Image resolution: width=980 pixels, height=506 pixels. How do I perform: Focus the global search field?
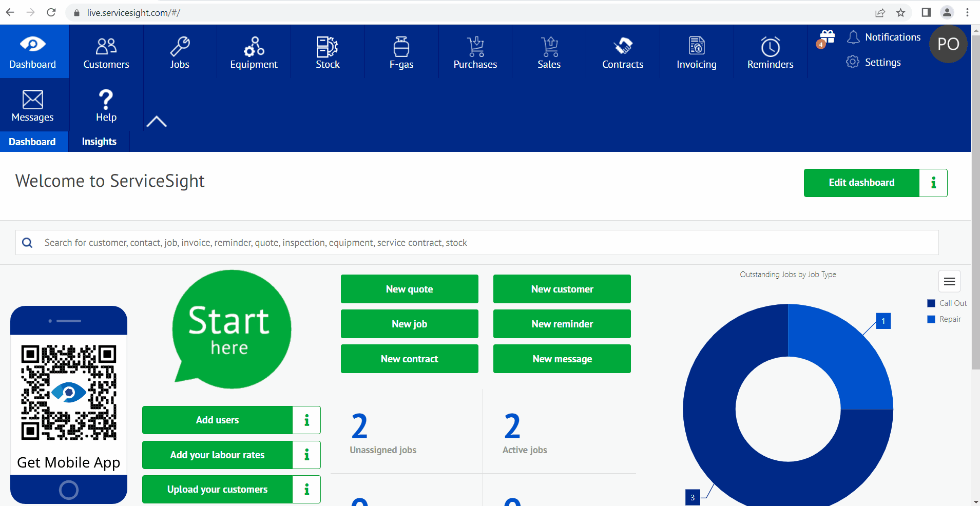click(x=477, y=243)
